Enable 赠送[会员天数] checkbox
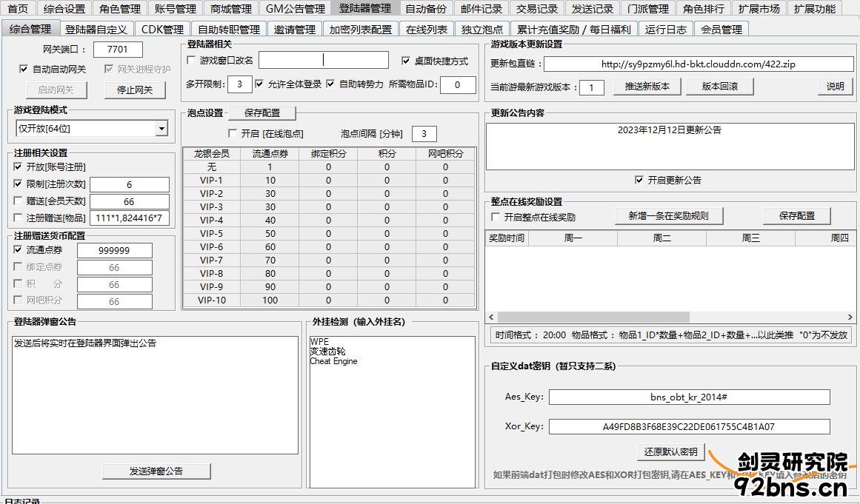This screenshot has height=504, width=860. [x=18, y=201]
